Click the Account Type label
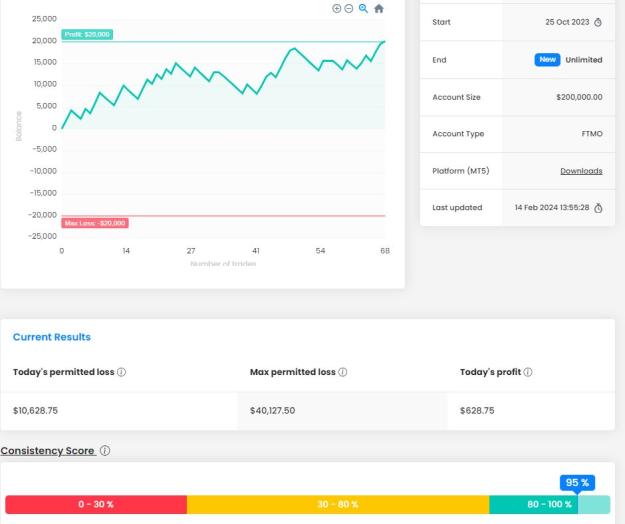This screenshot has height=524, width=625. (458, 134)
